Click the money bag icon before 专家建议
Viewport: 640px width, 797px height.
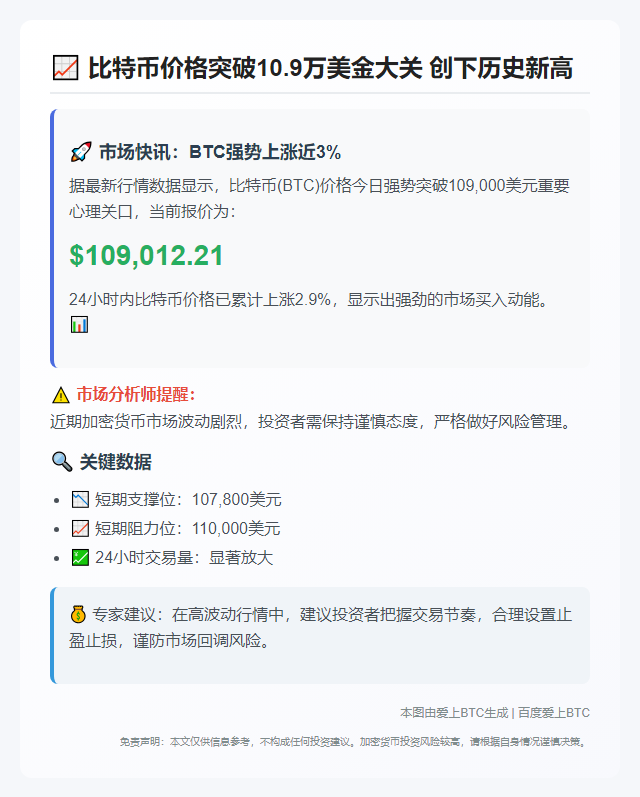[78, 615]
